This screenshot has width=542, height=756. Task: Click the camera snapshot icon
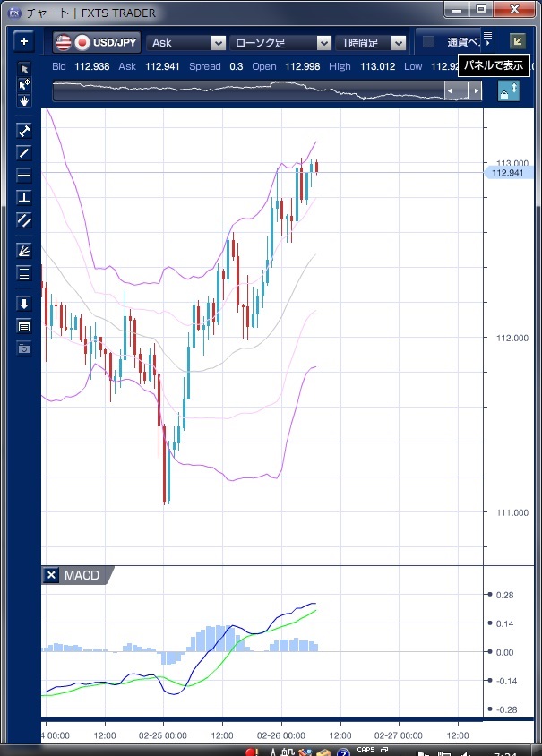24,348
